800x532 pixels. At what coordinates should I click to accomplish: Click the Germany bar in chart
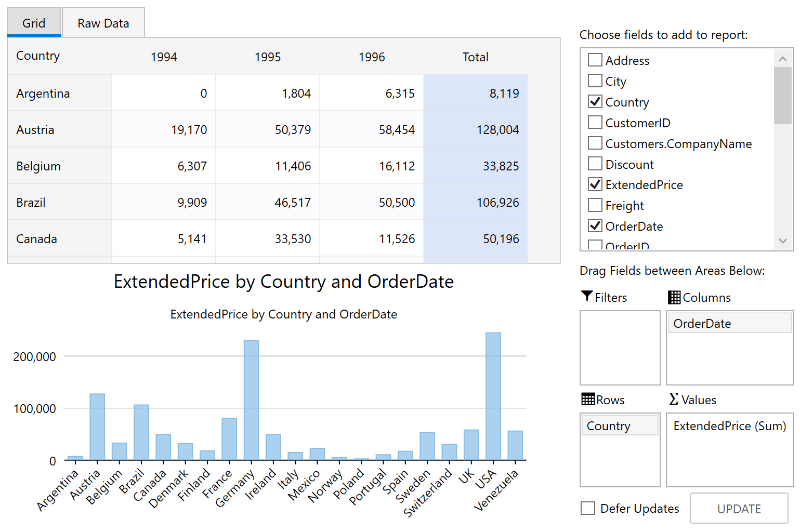tap(251, 400)
